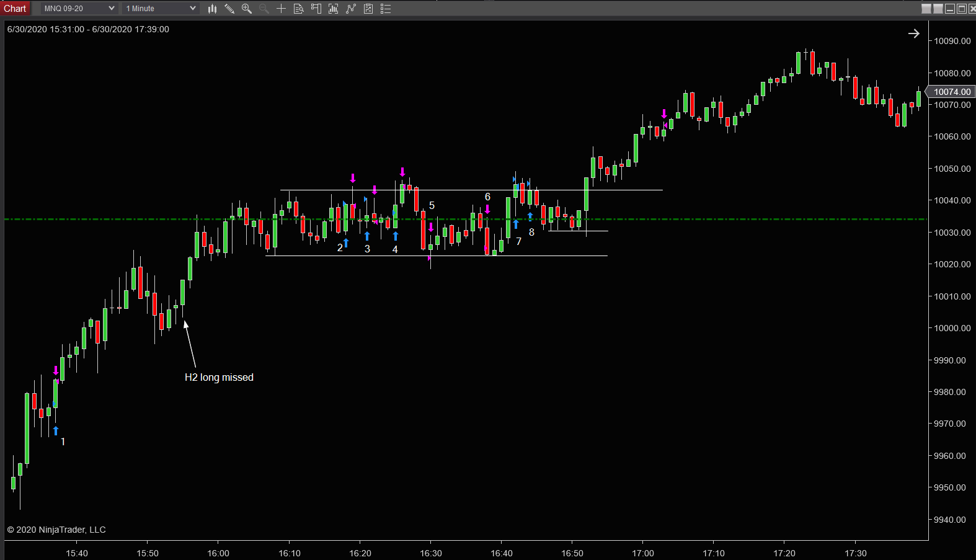This screenshot has height=560, width=976.
Task: Click the 16:50 time axis label
Action: tap(572, 553)
